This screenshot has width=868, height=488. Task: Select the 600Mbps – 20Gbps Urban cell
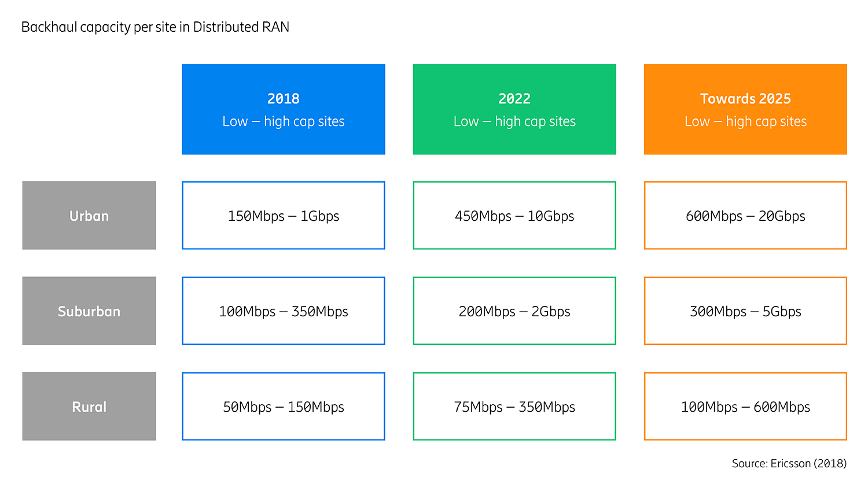tap(745, 215)
